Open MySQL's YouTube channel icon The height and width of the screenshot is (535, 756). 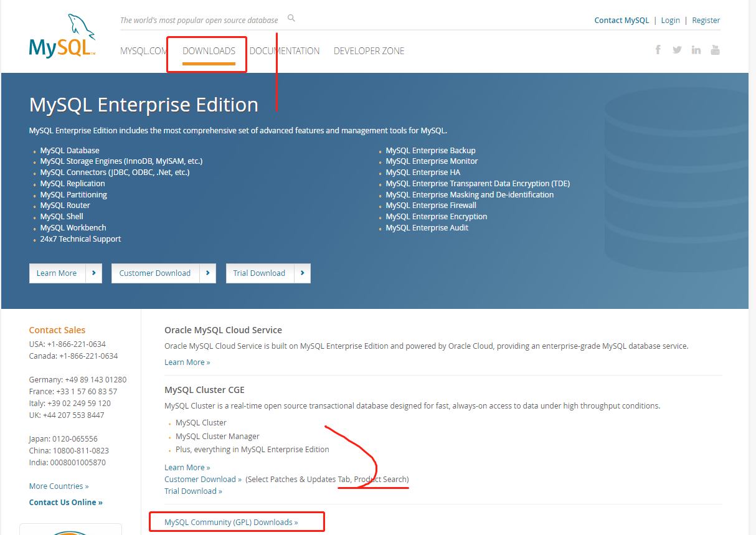(715, 50)
